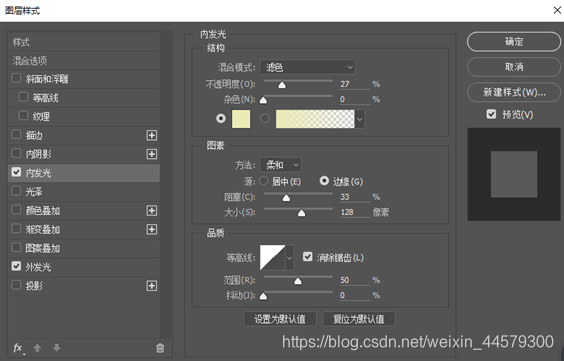This screenshot has height=361, width=564.
Task: Click the size field showing 128
Action: tap(354, 212)
